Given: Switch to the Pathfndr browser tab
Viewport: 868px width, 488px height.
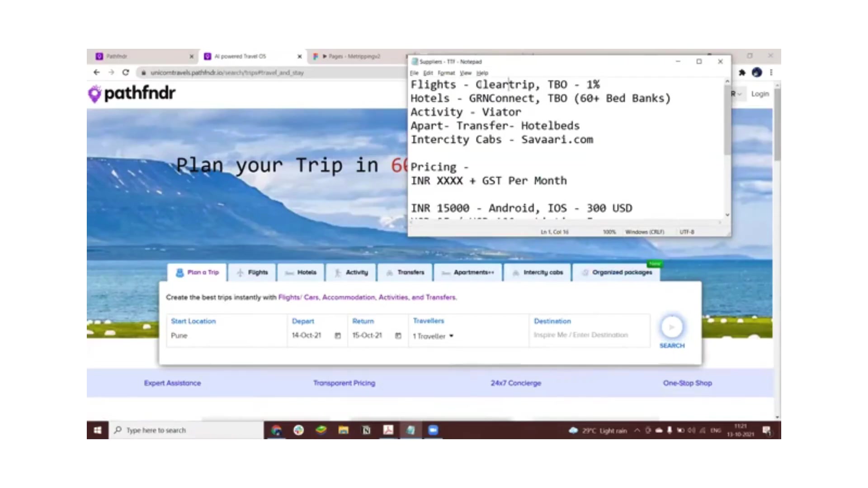Looking at the screenshot, I should click(142, 56).
